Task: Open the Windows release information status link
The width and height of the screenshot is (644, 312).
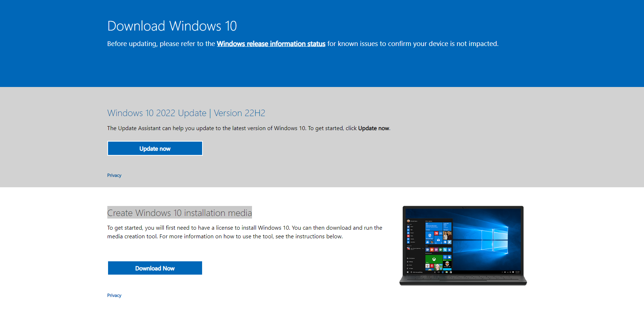Action: pos(271,44)
